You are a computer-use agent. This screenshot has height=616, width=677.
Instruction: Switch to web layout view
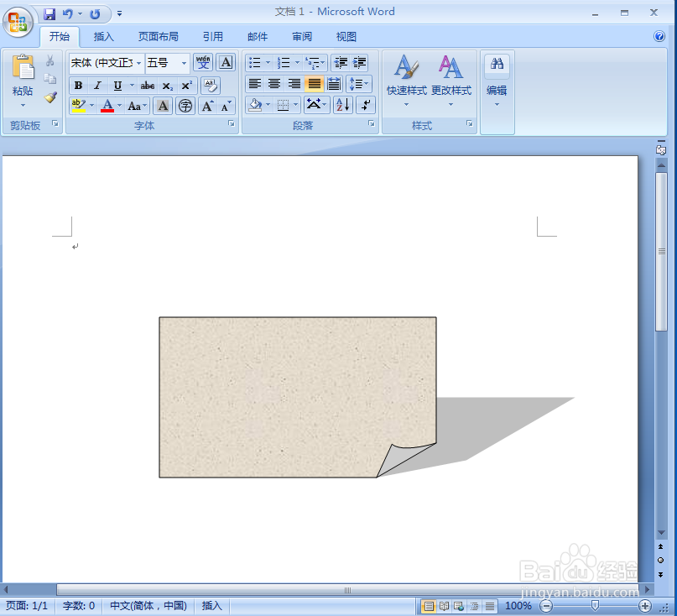point(460,606)
